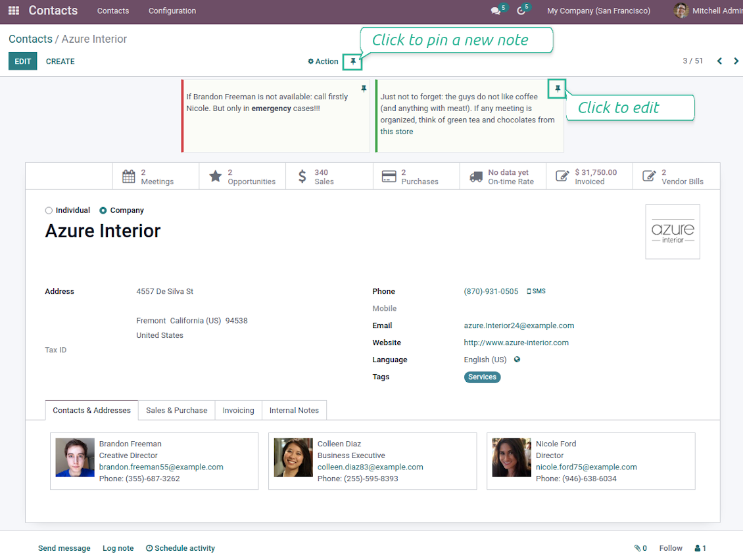
Task: Open On-time Rate truck stat button
Action: point(503,177)
